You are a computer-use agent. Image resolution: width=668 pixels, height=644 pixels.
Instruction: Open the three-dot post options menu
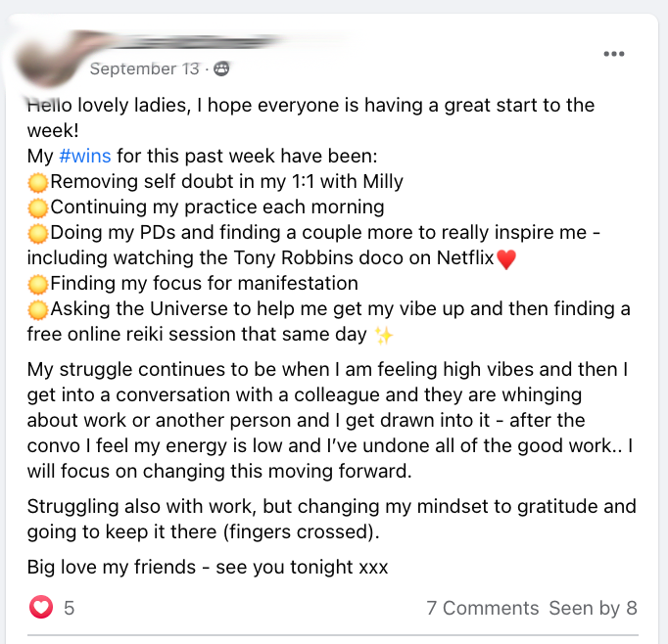coord(614,54)
